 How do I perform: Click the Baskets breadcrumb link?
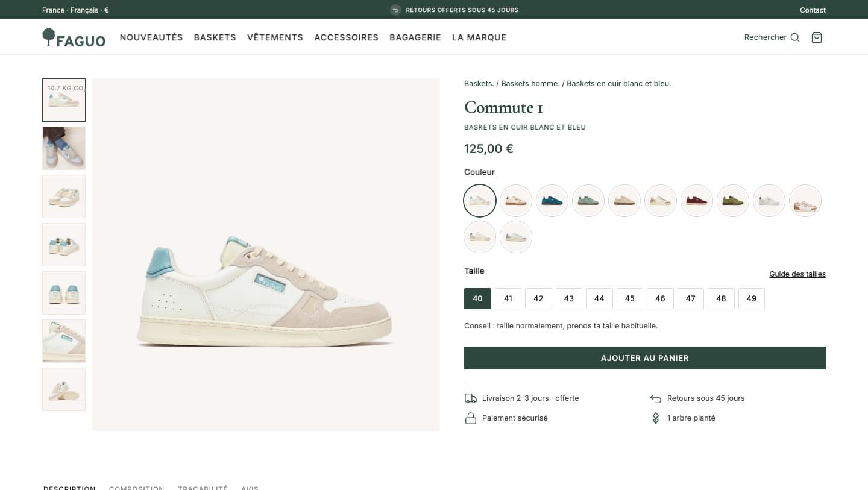479,83
